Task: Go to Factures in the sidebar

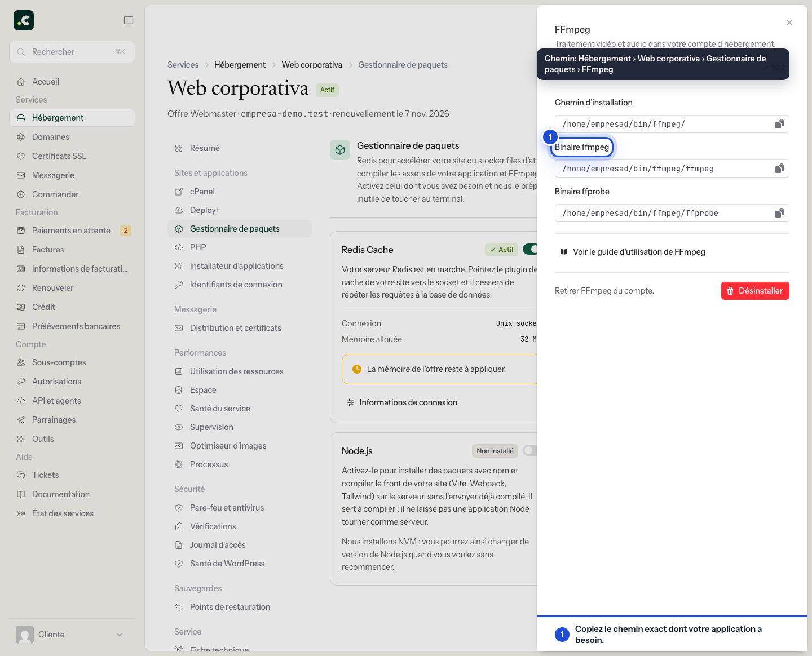Action: coord(72,250)
